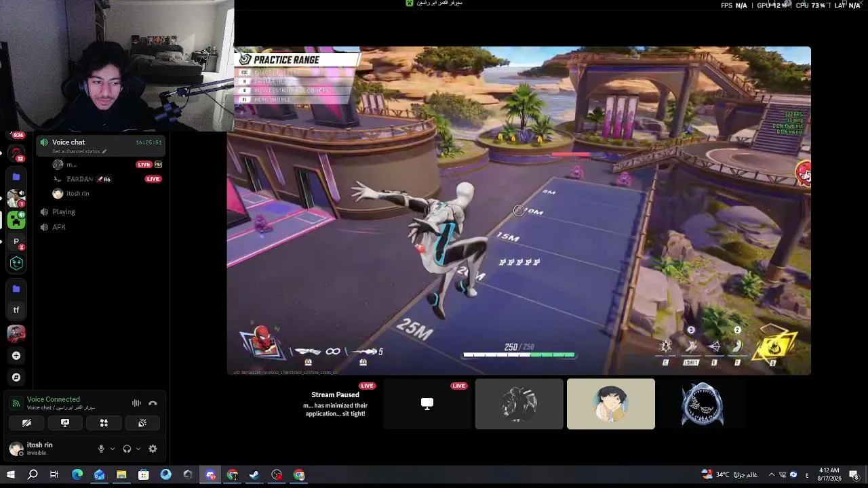Viewport: 868px width, 488px height.
Task: Select itosh rin in voice channel list
Action: point(78,194)
